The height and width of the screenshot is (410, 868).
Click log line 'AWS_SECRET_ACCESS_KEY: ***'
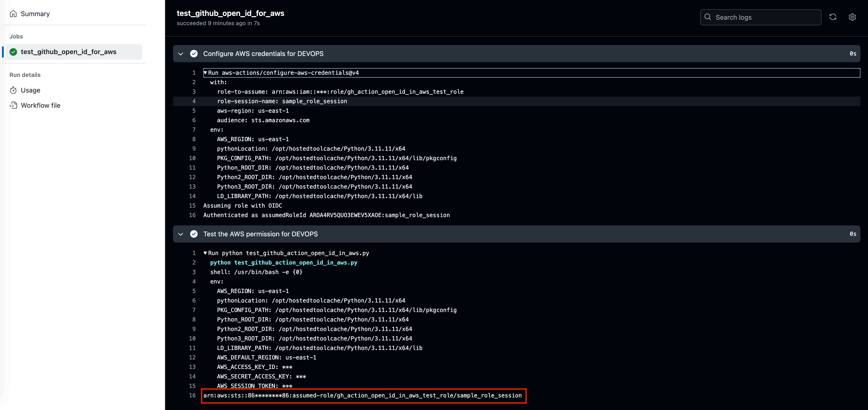261,376
